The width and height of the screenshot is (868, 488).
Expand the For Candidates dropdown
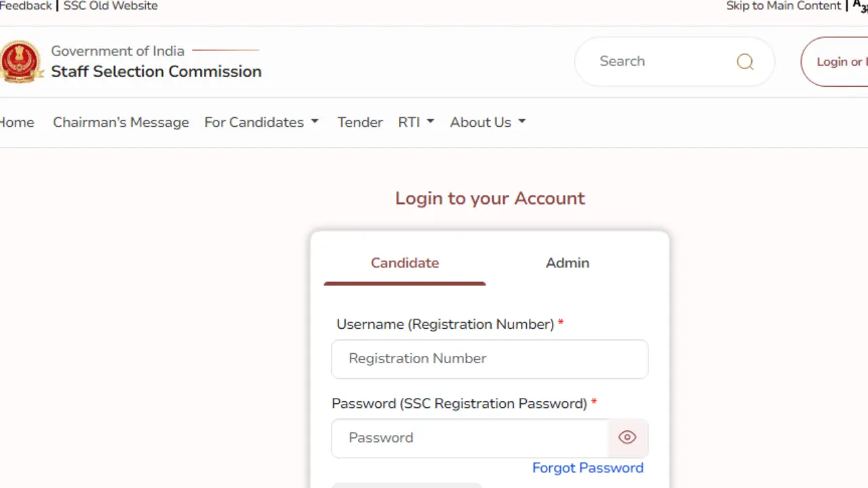[261, 123]
